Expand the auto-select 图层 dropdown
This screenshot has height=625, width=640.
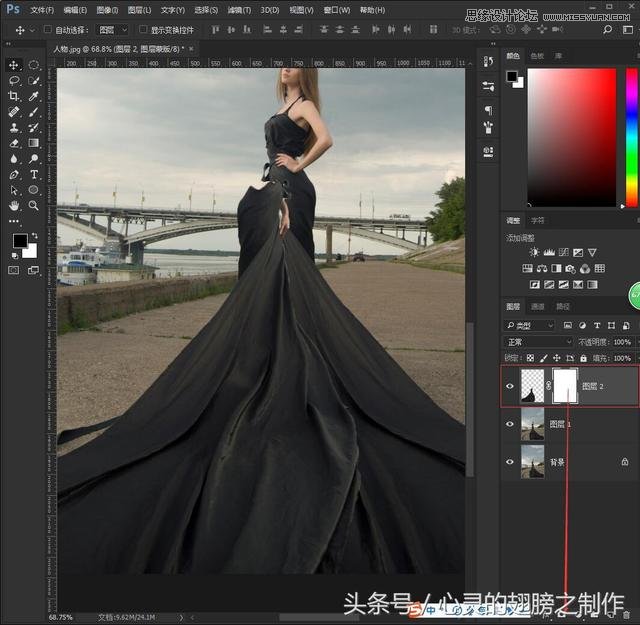point(113,30)
